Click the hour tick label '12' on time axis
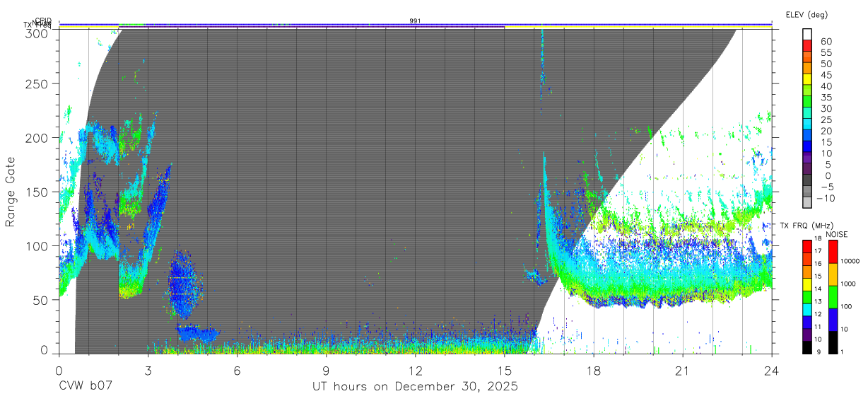Screen dimensions: 868x401 [x=416, y=371]
